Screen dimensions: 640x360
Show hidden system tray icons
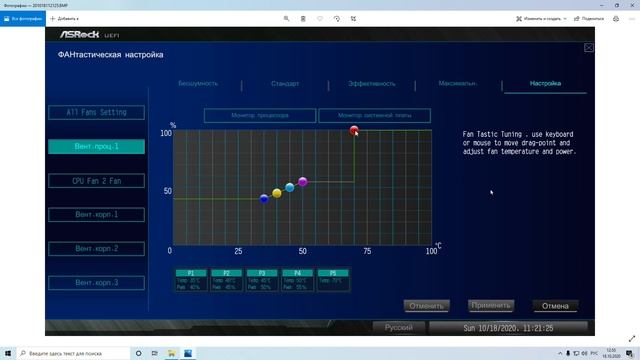click(x=560, y=353)
